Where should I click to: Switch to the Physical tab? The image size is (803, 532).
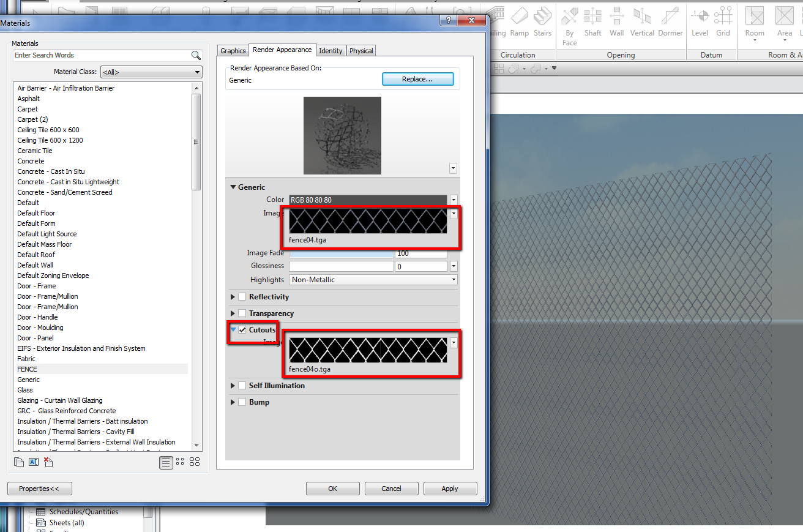361,51
